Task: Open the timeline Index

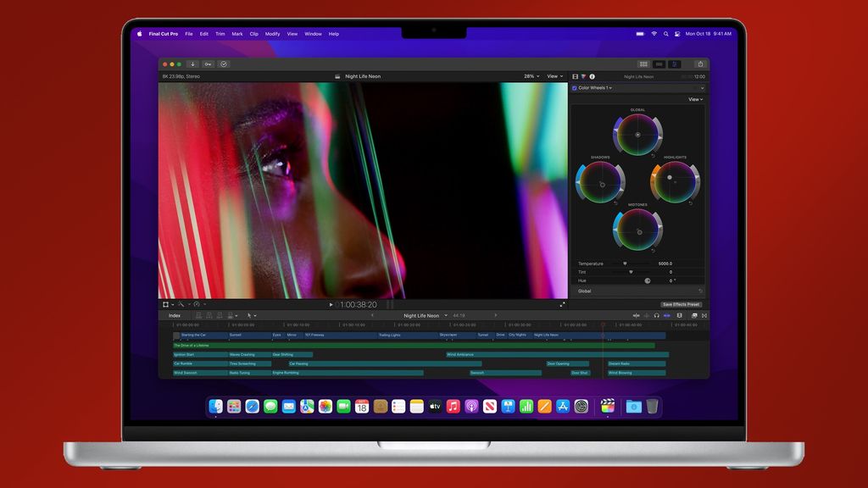Action: tap(175, 314)
